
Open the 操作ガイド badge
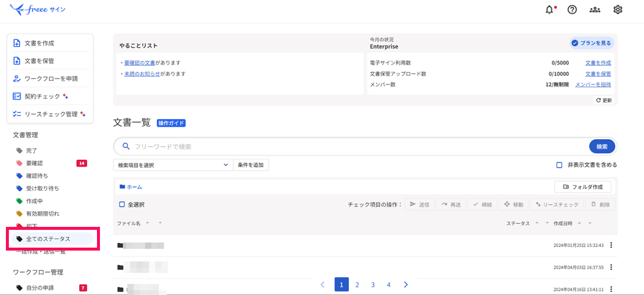pos(171,123)
